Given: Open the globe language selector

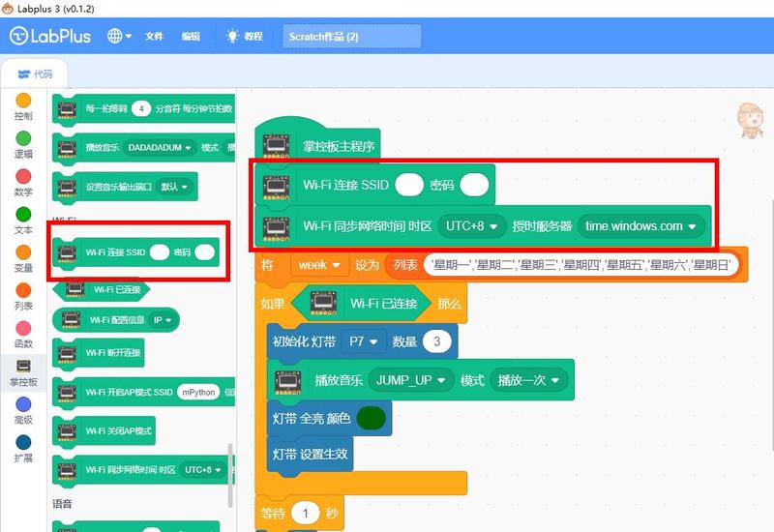Looking at the screenshot, I should [120, 36].
